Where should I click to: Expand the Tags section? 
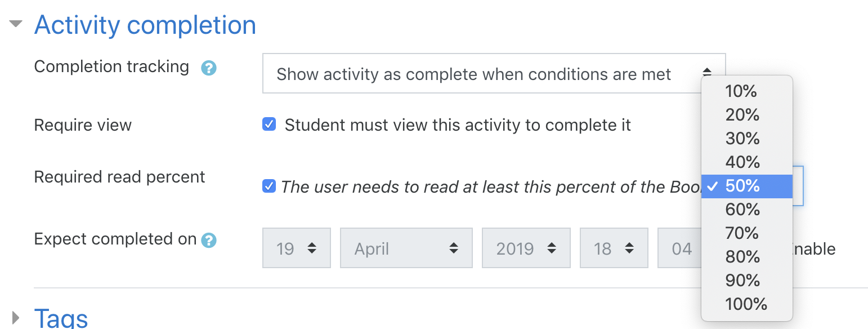(16, 317)
